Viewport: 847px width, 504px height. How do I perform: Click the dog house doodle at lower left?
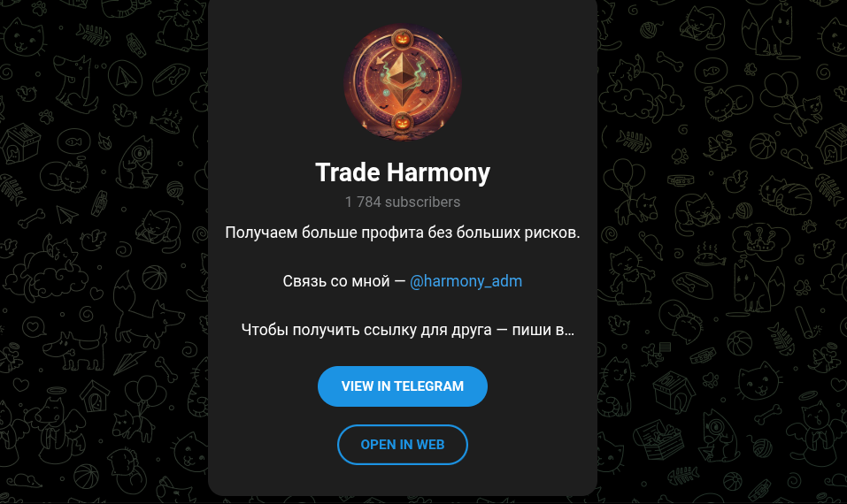tap(95, 398)
